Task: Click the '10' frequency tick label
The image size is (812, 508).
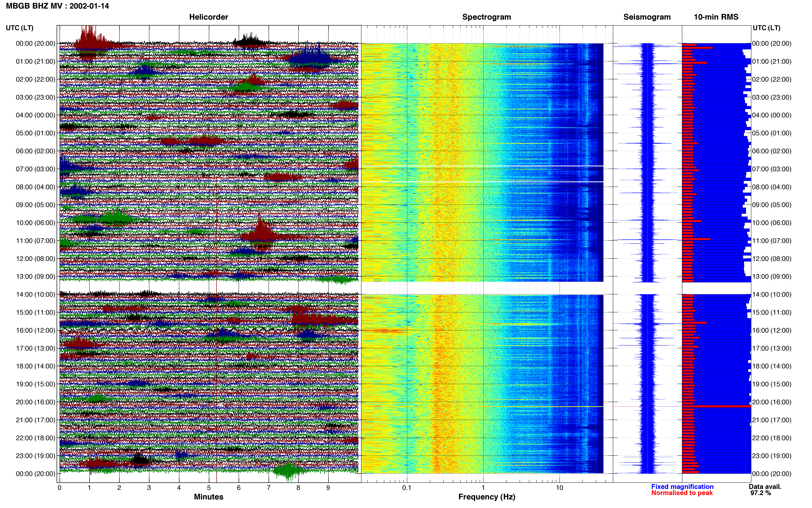Action: click(559, 488)
